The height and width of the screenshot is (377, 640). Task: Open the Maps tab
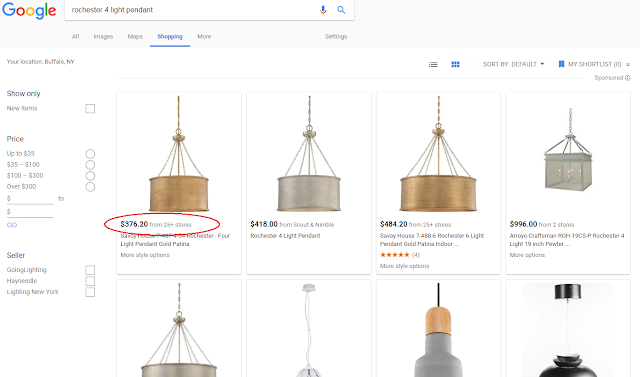[135, 36]
